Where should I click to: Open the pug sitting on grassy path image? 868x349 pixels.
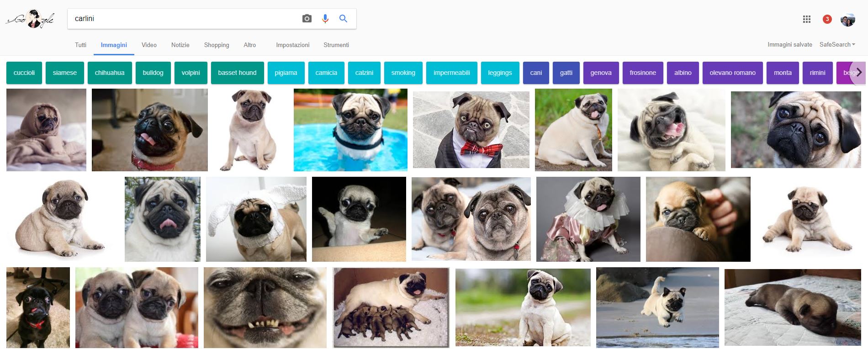(523, 307)
